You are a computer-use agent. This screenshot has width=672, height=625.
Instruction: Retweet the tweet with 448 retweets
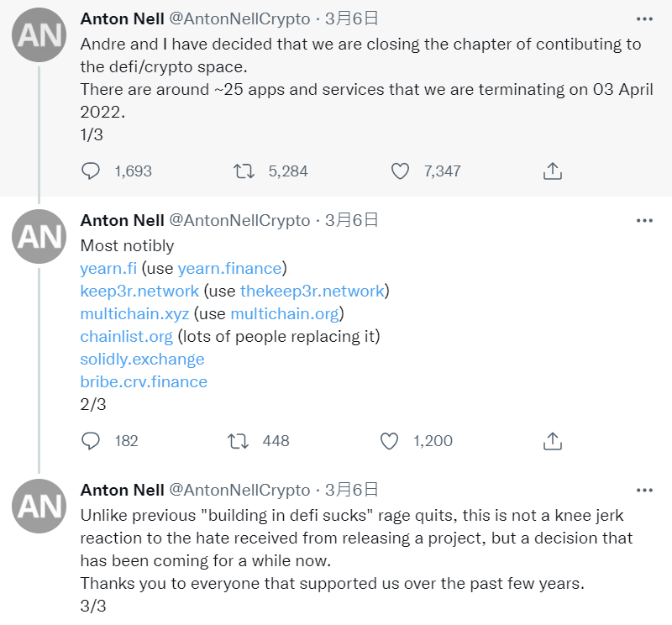tap(239, 440)
